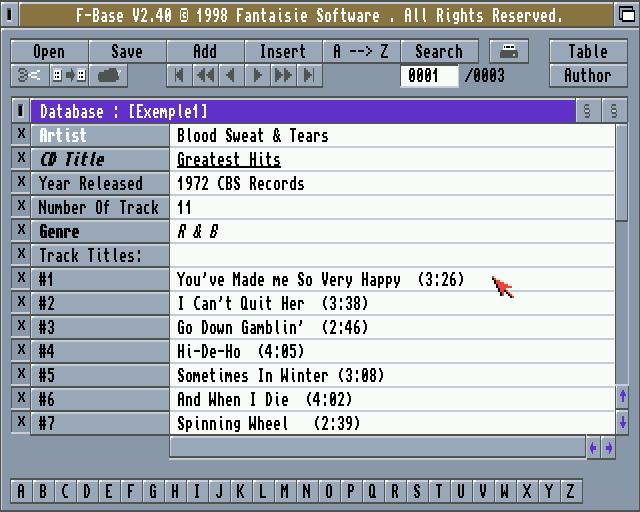Click the Save button

click(x=127, y=51)
